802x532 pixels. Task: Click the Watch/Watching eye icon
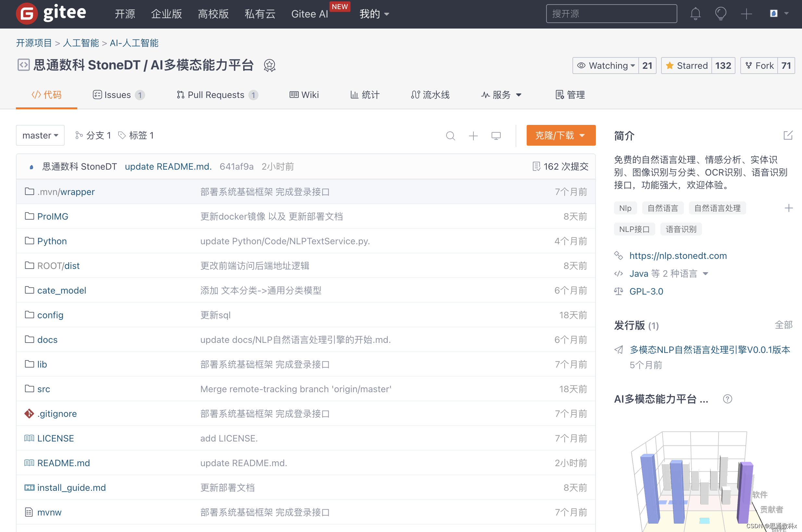tap(582, 65)
